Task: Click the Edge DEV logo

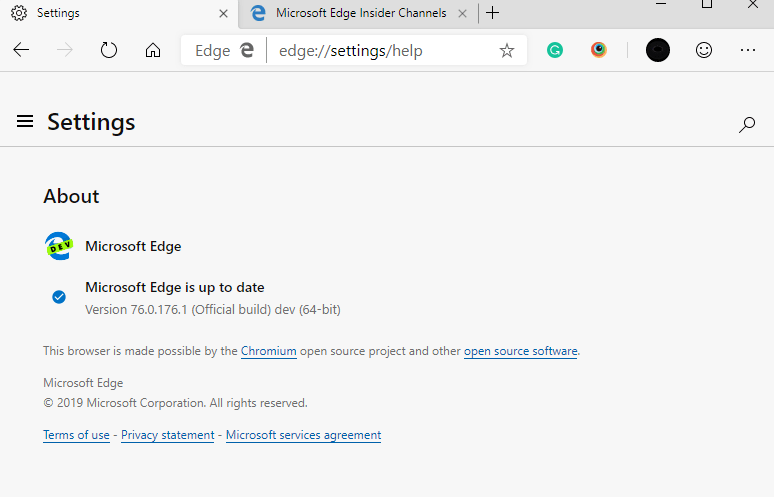Action: pos(59,246)
